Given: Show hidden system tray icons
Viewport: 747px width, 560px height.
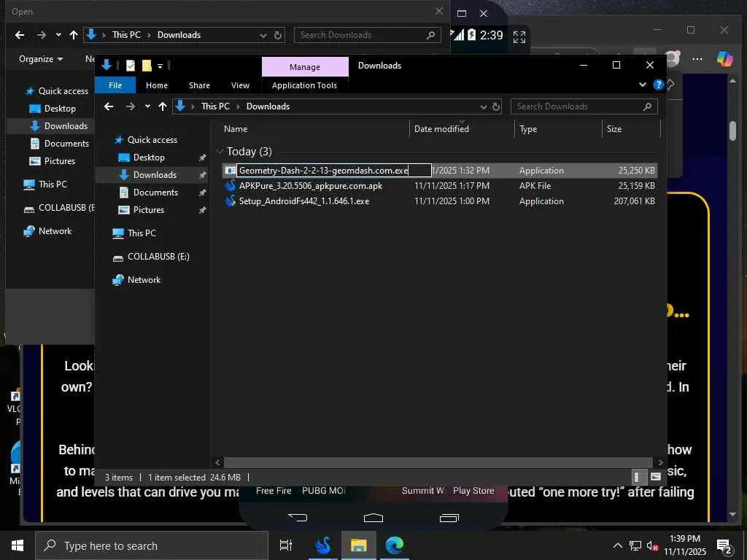Looking at the screenshot, I should [x=617, y=545].
